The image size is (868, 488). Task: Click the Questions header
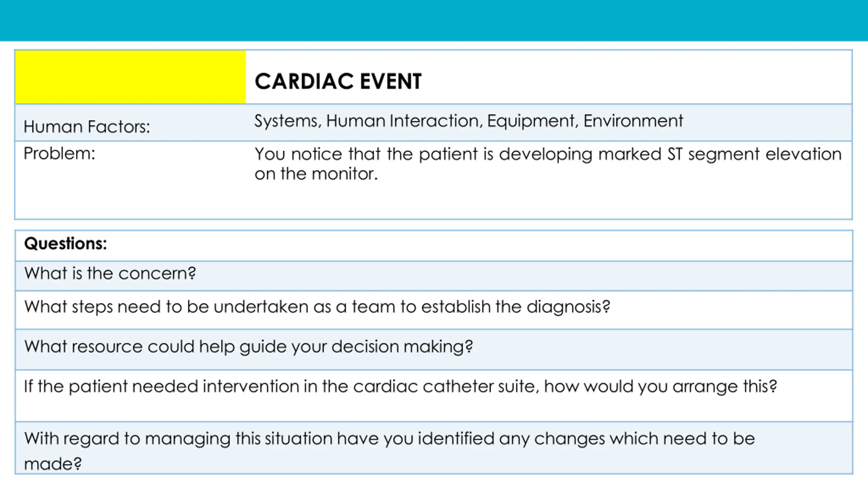65,243
